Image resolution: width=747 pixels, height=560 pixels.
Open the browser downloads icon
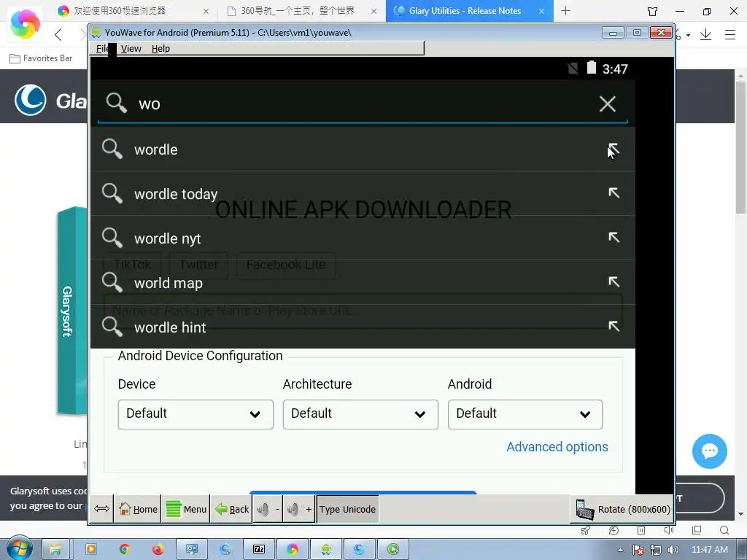(x=705, y=34)
